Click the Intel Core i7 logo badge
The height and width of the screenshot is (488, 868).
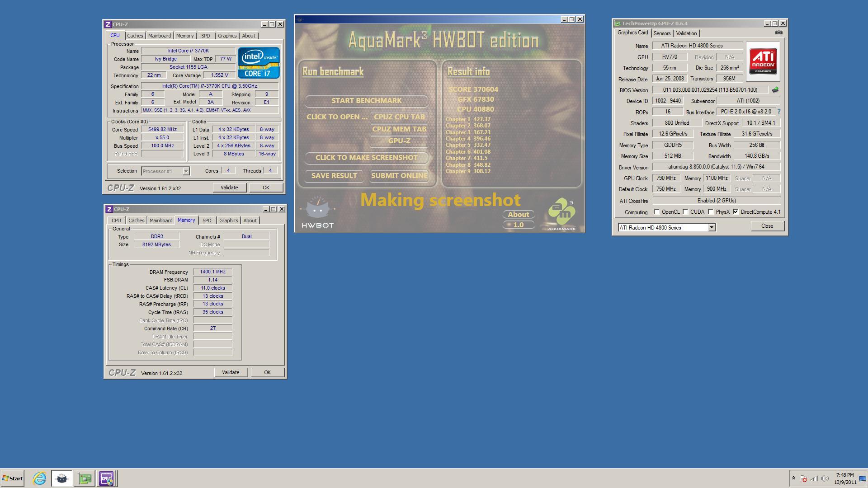click(259, 63)
